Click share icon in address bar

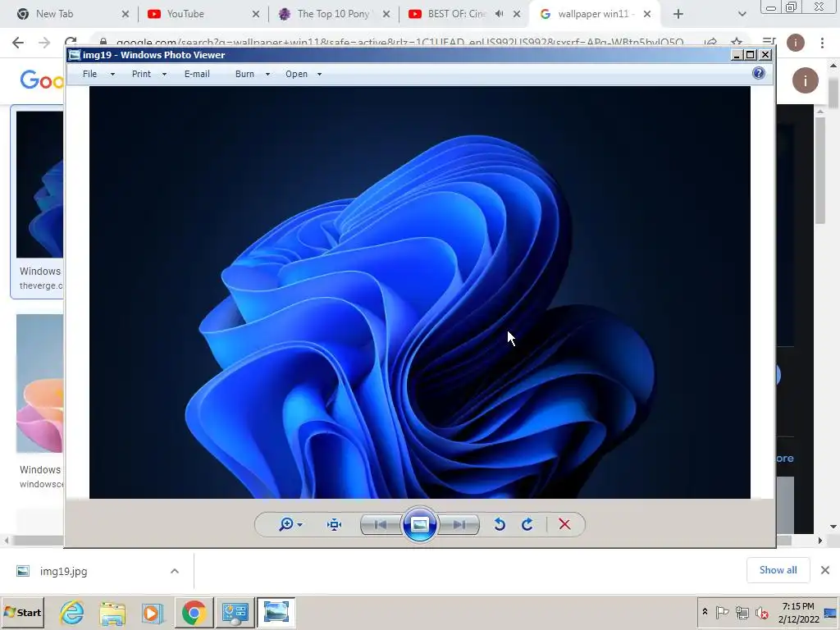pyautogui.click(x=711, y=43)
